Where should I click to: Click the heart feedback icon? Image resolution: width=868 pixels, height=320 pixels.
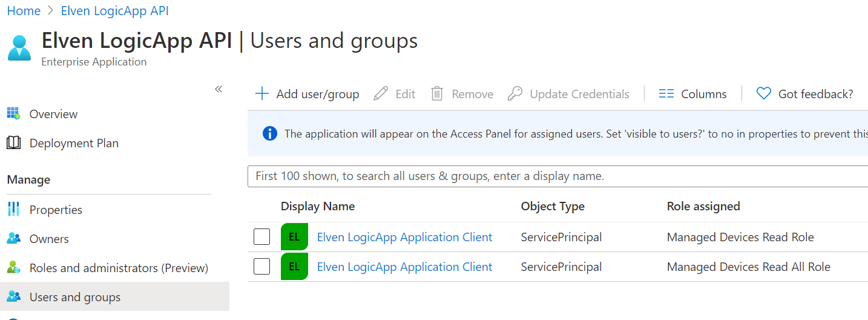[x=764, y=94]
